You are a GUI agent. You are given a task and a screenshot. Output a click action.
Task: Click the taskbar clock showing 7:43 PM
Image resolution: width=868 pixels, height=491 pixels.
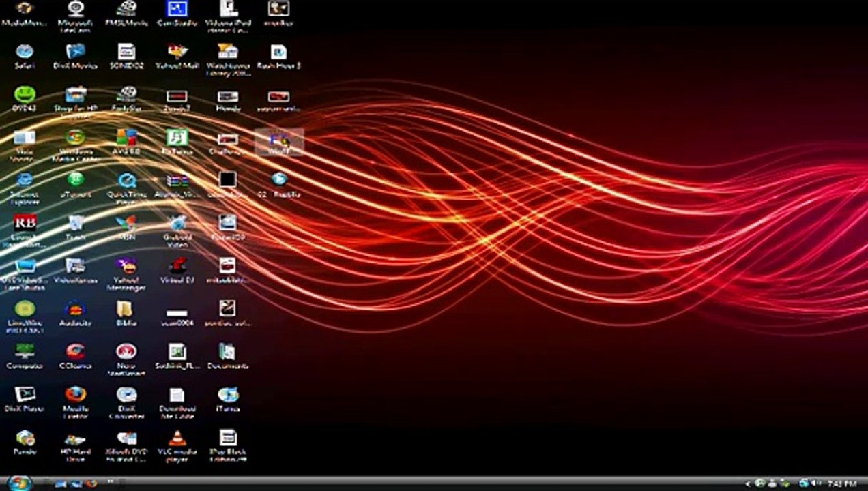tap(841, 483)
